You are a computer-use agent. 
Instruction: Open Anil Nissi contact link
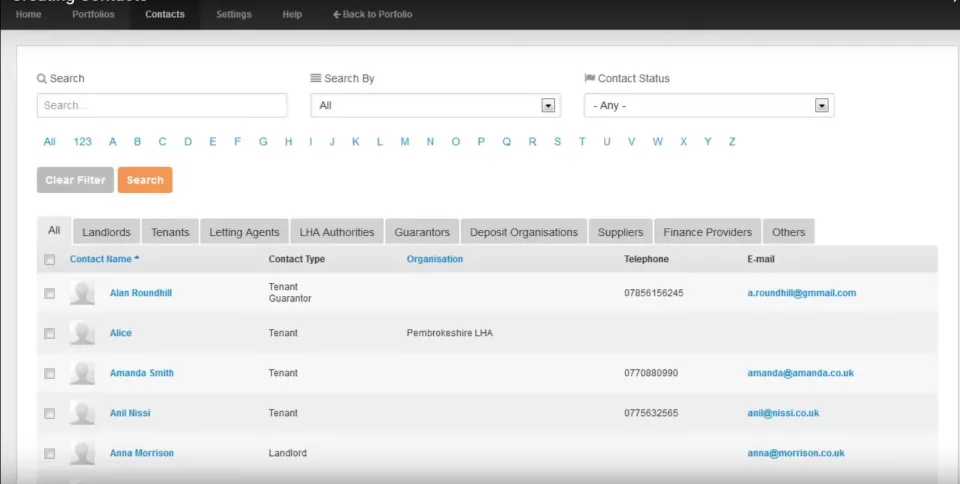(130, 413)
